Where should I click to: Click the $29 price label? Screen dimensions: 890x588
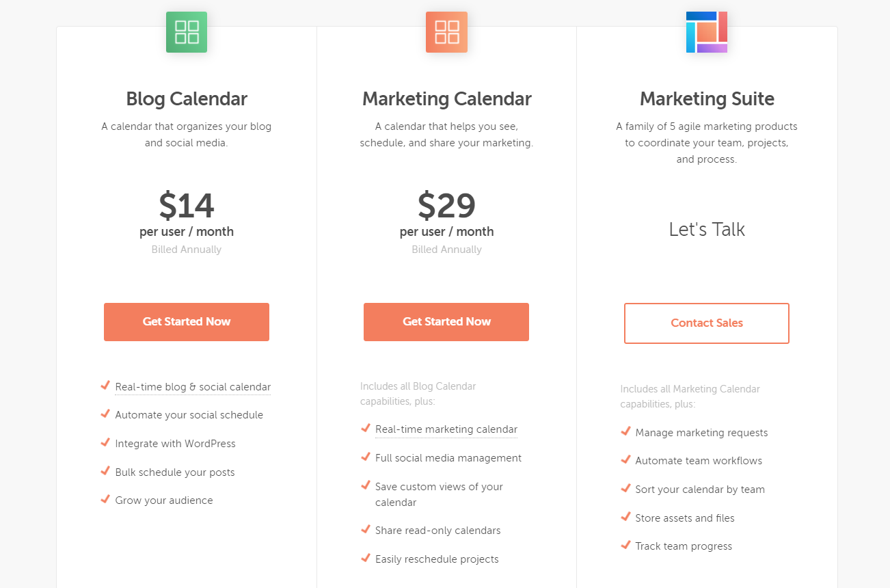point(446,204)
